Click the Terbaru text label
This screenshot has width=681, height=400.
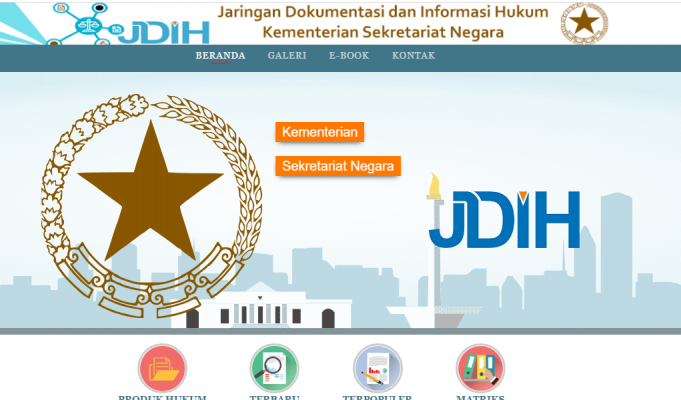tap(274, 397)
